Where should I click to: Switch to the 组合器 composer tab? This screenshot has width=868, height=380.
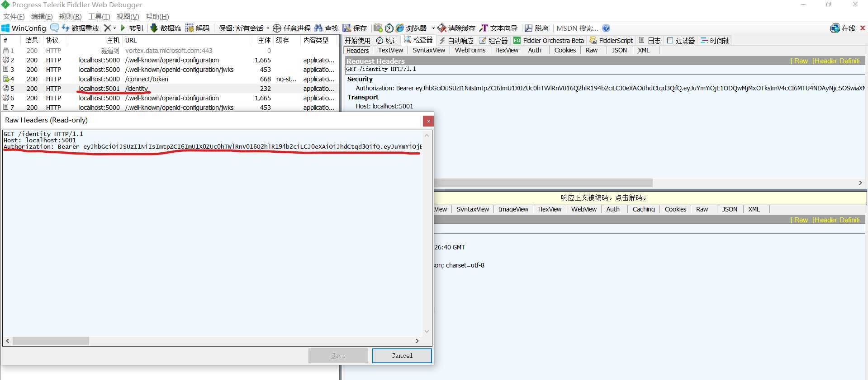point(493,41)
